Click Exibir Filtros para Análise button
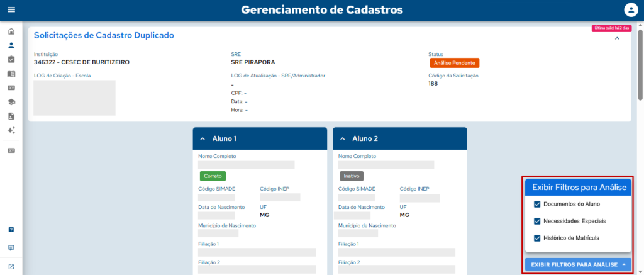644x275 pixels. click(578, 264)
